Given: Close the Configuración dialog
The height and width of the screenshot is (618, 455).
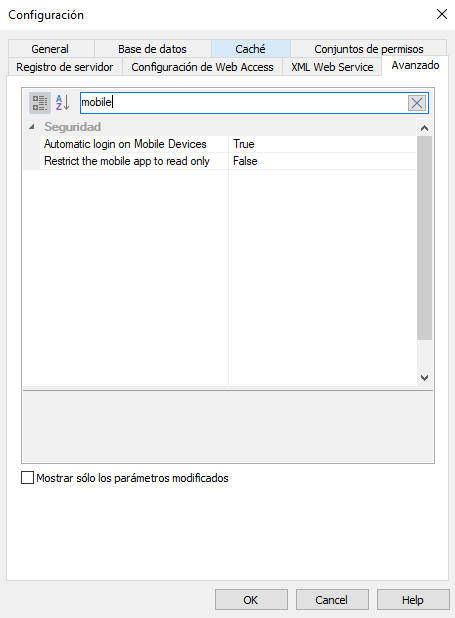Looking at the screenshot, I should [442, 15].
